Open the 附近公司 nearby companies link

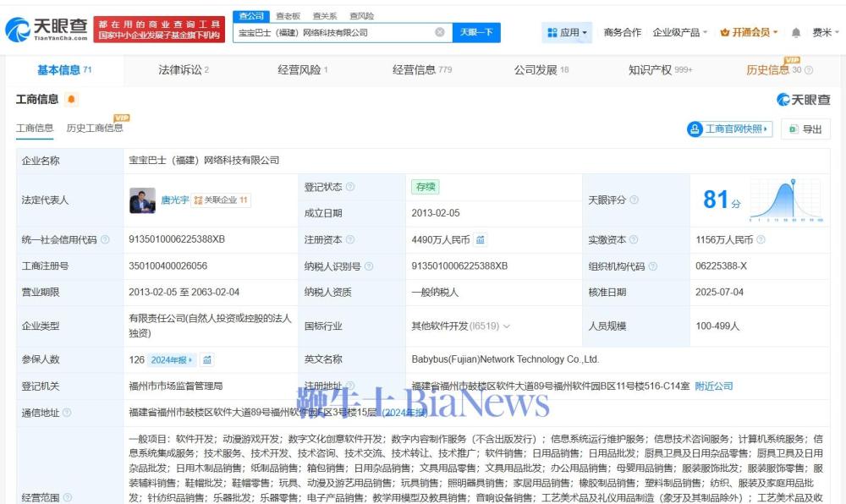(713, 386)
